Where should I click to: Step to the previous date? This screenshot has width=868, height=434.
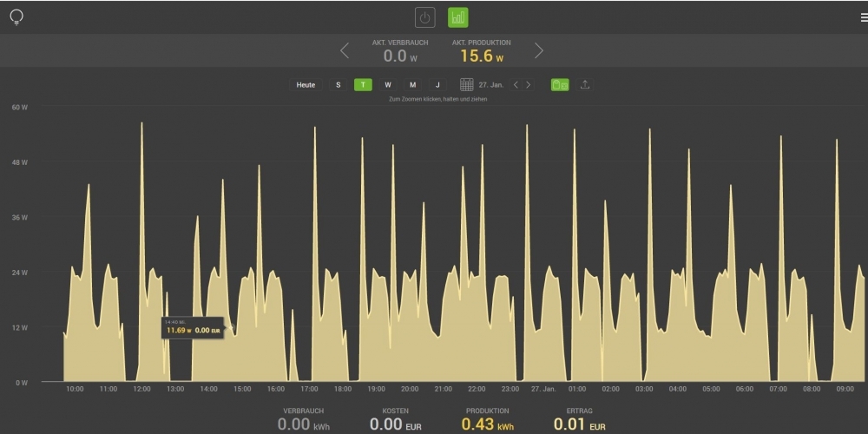point(516,85)
